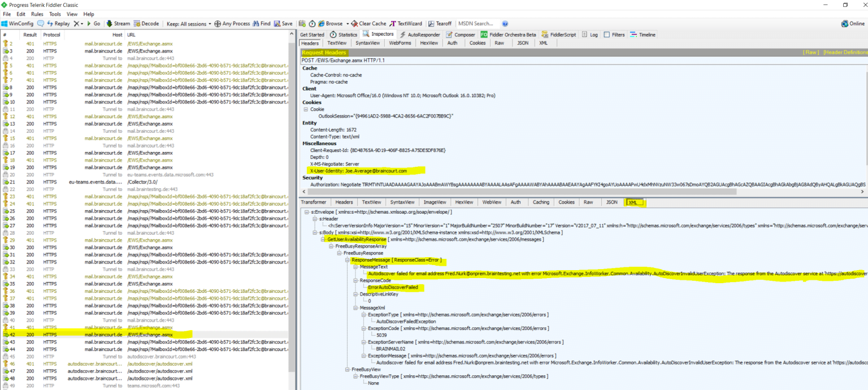The width and height of the screenshot is (868, 390).
Task: Open the TextWizard tool
Action: 406,24
